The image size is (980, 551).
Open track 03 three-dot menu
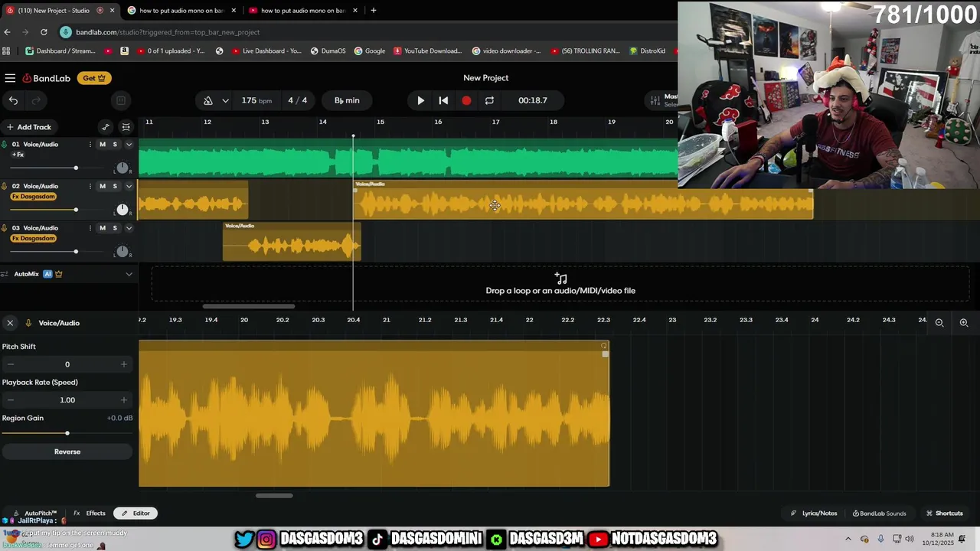(90, 228)
